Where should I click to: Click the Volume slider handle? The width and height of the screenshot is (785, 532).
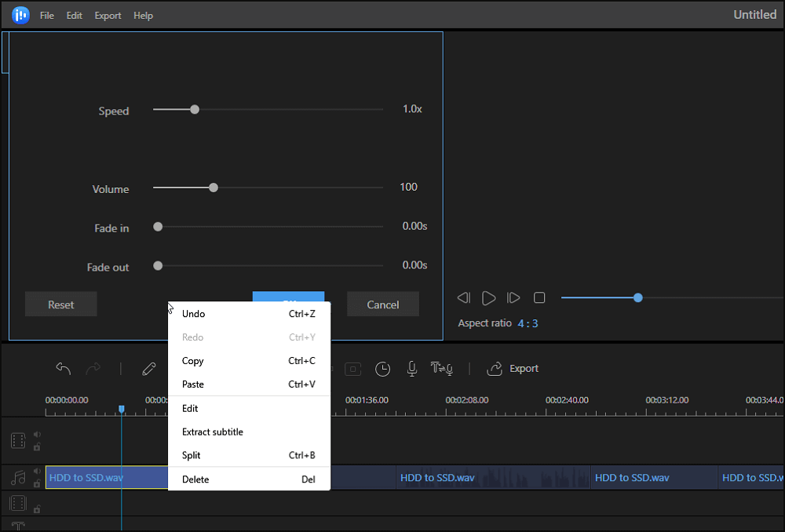(213, 188)
